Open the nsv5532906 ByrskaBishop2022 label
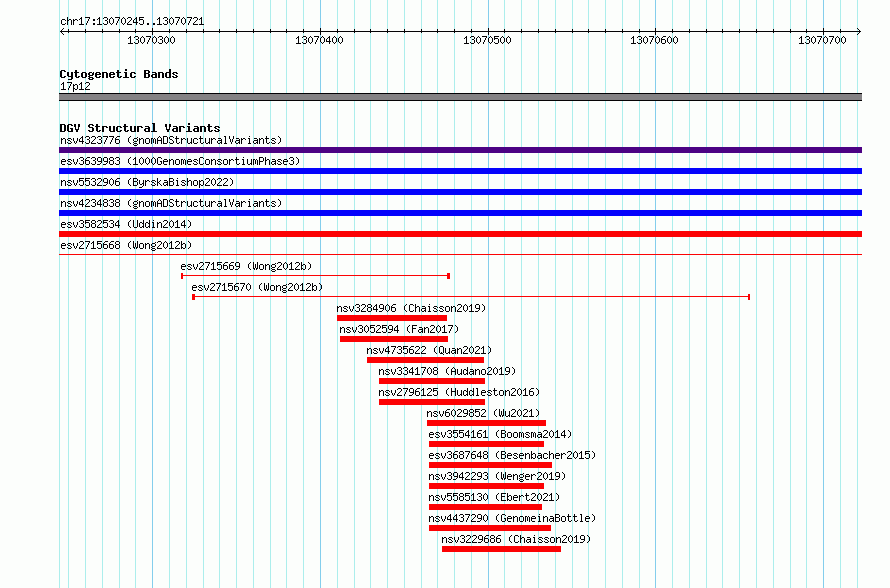Viewport: 890px width, 588px height. pos(147,182)
